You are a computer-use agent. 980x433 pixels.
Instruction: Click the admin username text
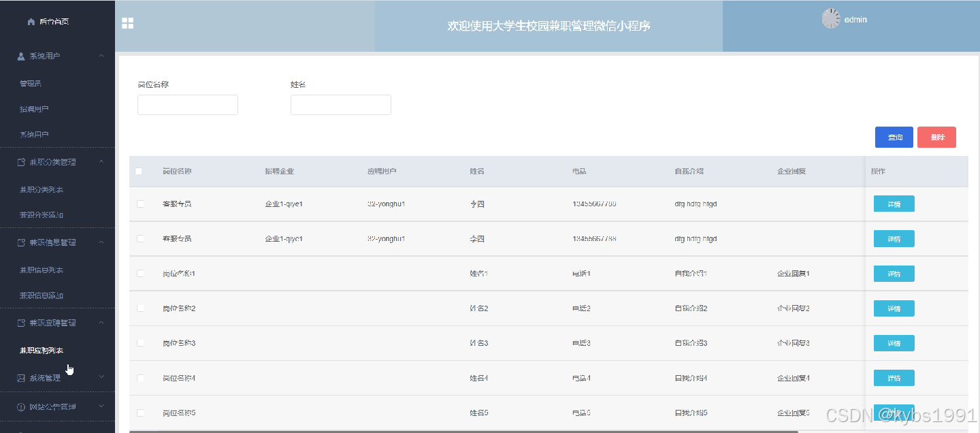tap(855, 20)
